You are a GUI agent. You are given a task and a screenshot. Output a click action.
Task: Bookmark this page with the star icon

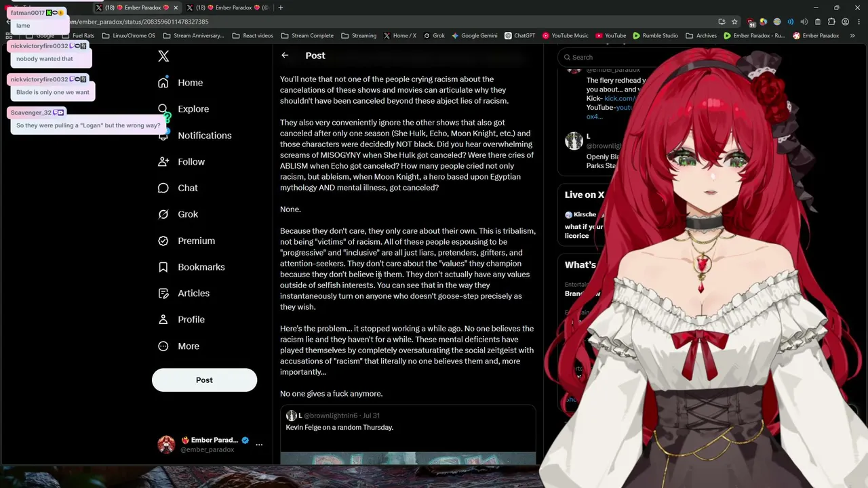[734, 22]
